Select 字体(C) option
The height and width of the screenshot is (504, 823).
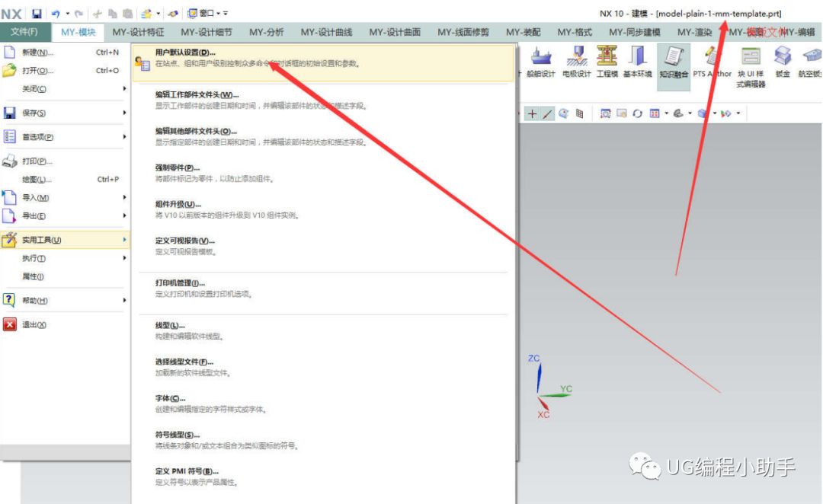[323, 404]
